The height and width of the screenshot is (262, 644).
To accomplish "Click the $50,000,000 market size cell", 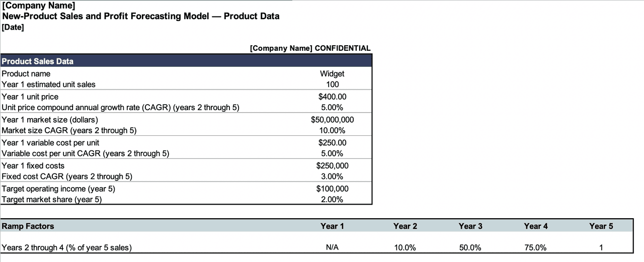I will click(332, 120).
